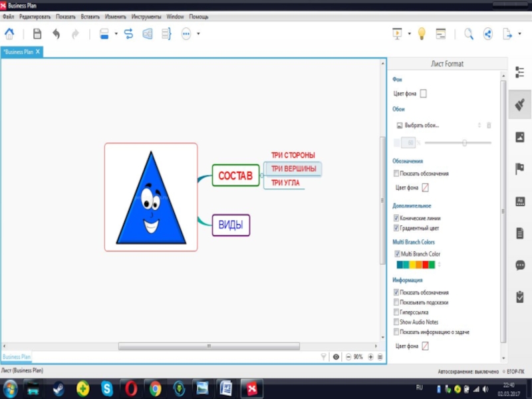This screenshot has width=532, height=399.
Task: Select the СОСТАВ topic node
Action: 235,176
